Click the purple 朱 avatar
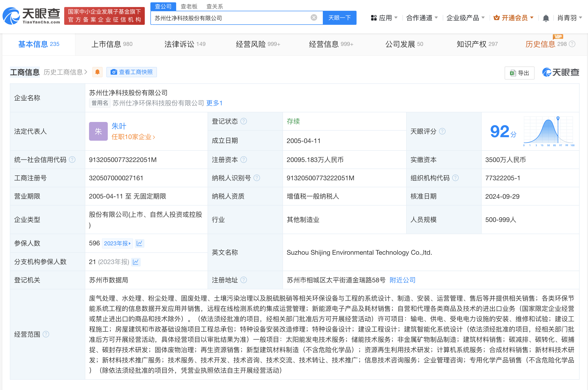The height and width of the screenshot is (390, 588). (x=98, y=131)
